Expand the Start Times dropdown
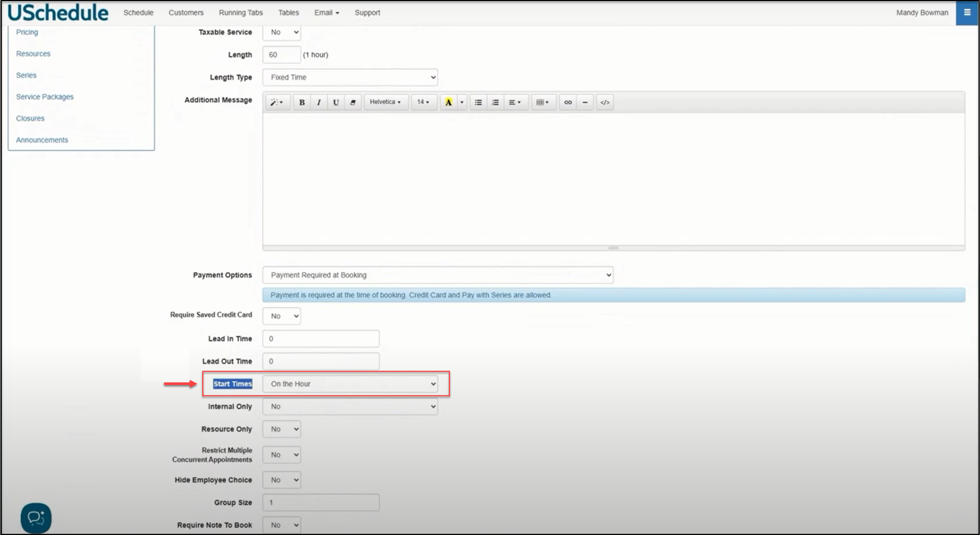980x535 pixels. 350,384
